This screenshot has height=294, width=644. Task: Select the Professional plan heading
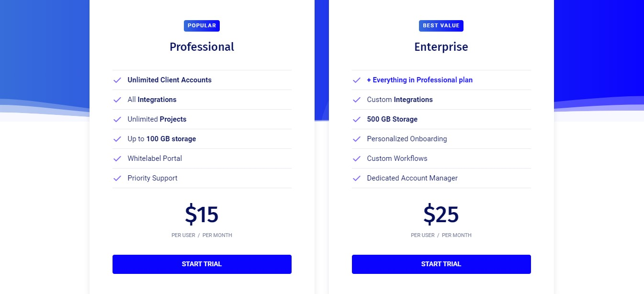point(202,47)
